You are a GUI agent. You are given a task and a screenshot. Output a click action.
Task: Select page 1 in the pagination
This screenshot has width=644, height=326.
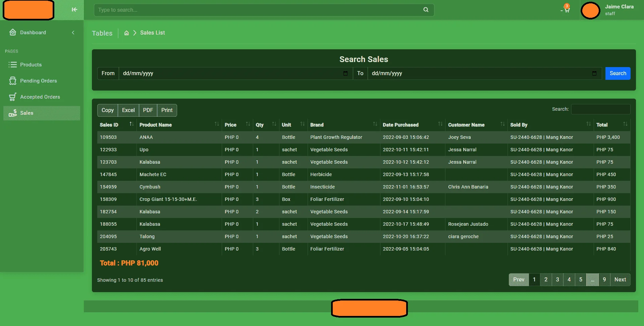534,280
